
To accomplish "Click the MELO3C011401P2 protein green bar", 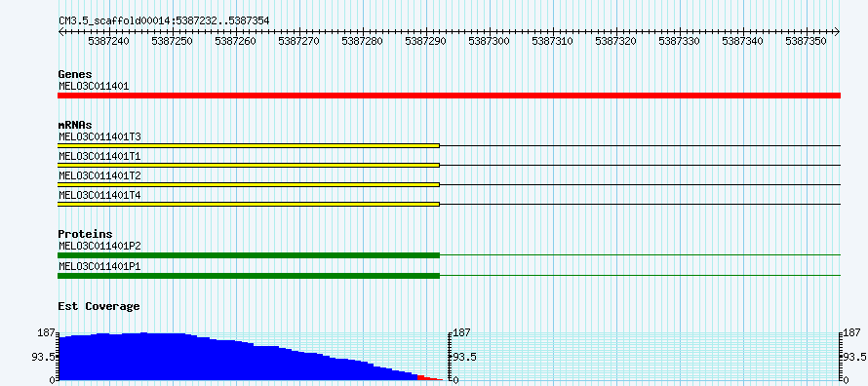I will 249,255.
